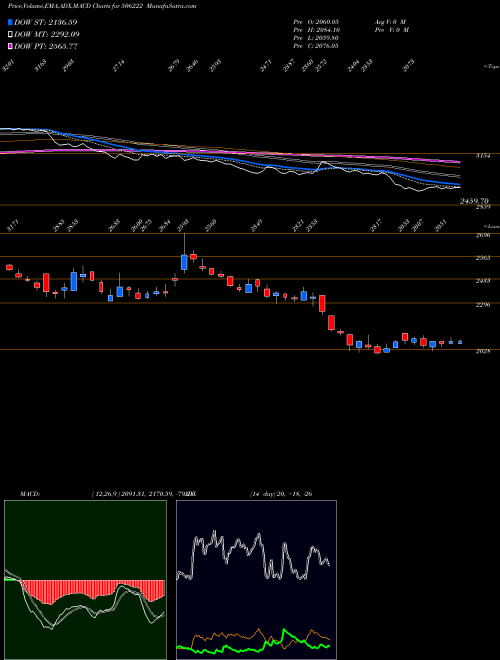Click the Pre O: 2060.05 value
The width and height of the screenshot is (500, 660).
316,22
